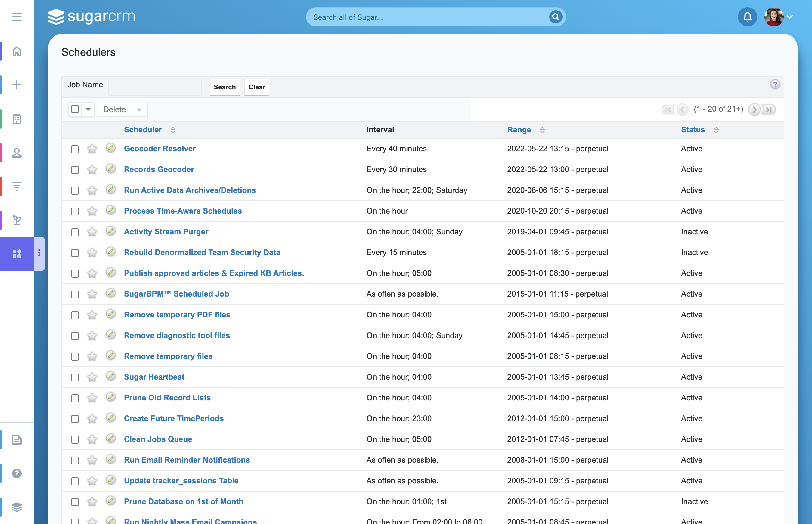Edit Geocoder Resolver with pencil icon

(x=111, y=148)
